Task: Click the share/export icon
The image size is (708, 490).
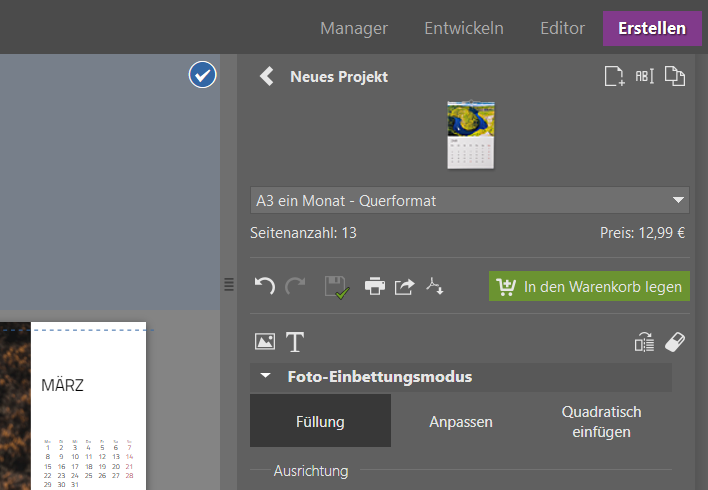Action: point(404,287)
